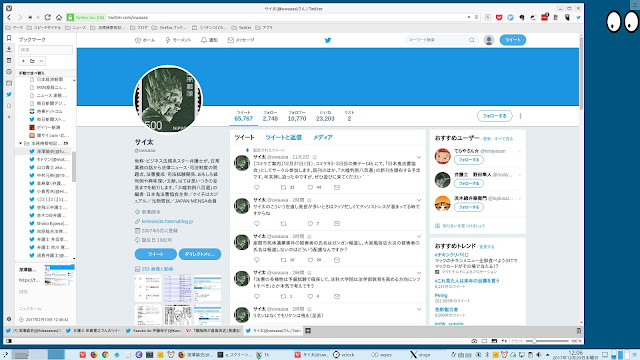Click the capture page camera icon in status bar

click(474, 341)
